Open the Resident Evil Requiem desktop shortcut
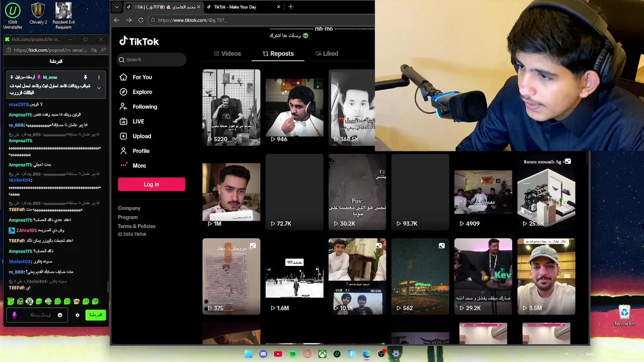This screenshot has width=644, height=362. (63, 16)
